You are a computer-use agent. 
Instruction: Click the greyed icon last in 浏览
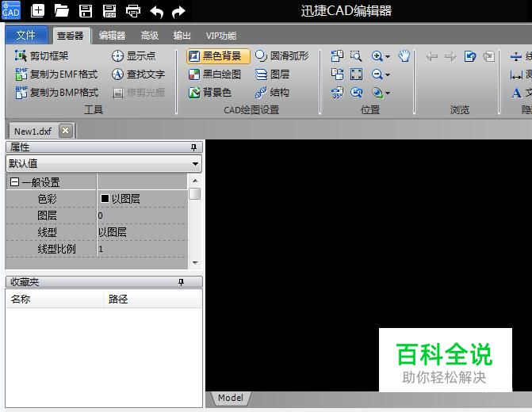click(x=489, y=56)
